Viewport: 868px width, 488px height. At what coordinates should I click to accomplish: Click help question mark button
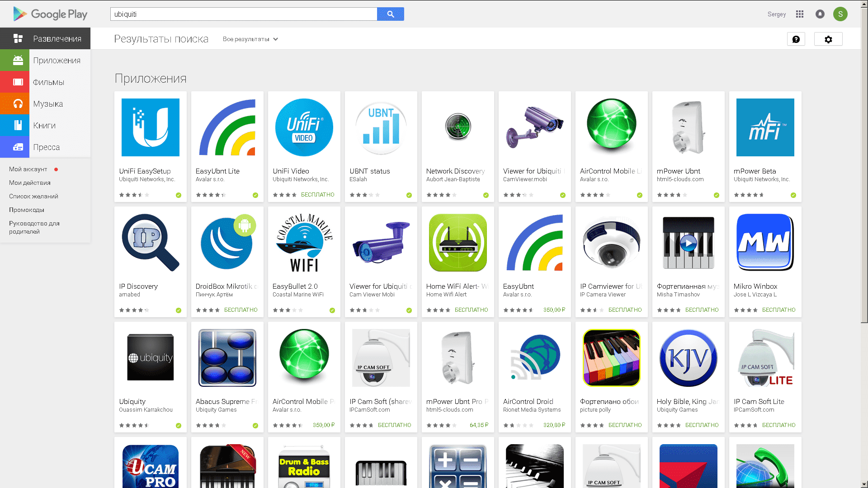(x=796, y=39)
